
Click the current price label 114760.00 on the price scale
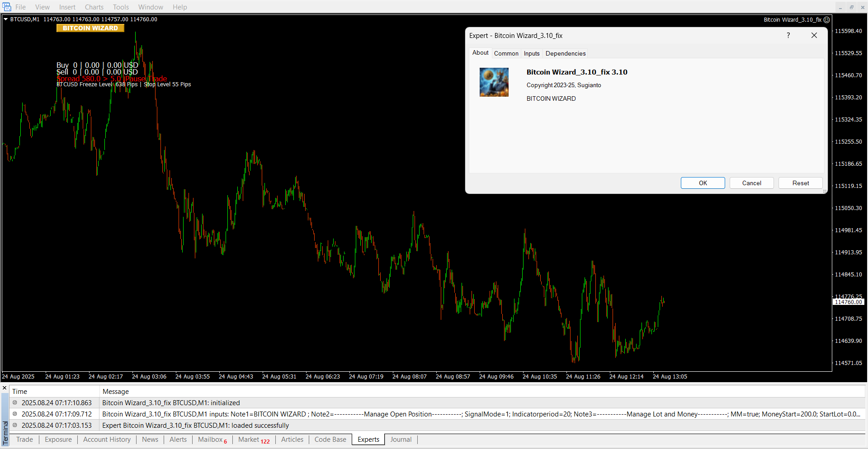(849, 302)
